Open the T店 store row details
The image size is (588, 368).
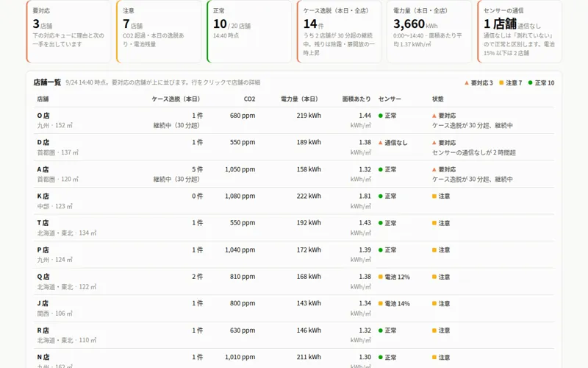click(x=293, y=228)
